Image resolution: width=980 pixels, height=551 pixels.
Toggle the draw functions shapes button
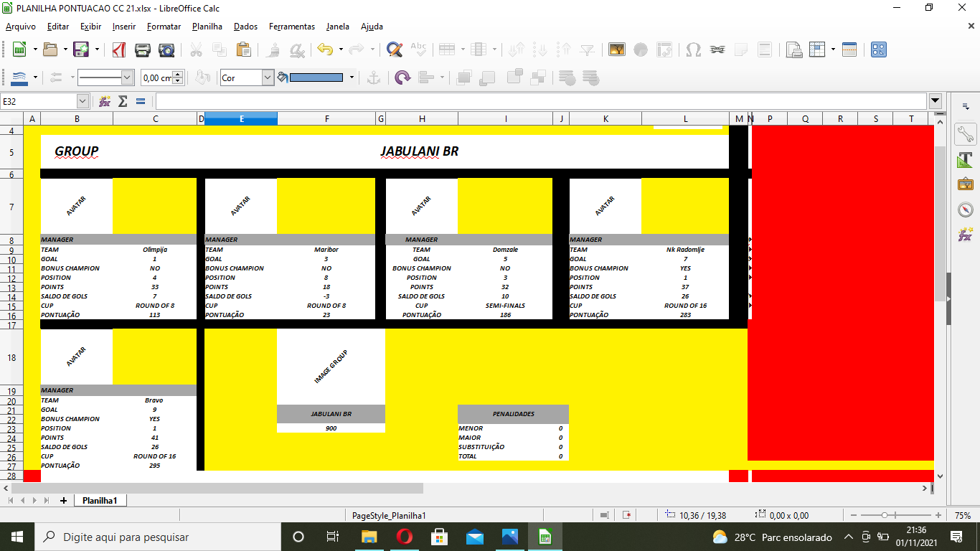(x=879, y=50)
